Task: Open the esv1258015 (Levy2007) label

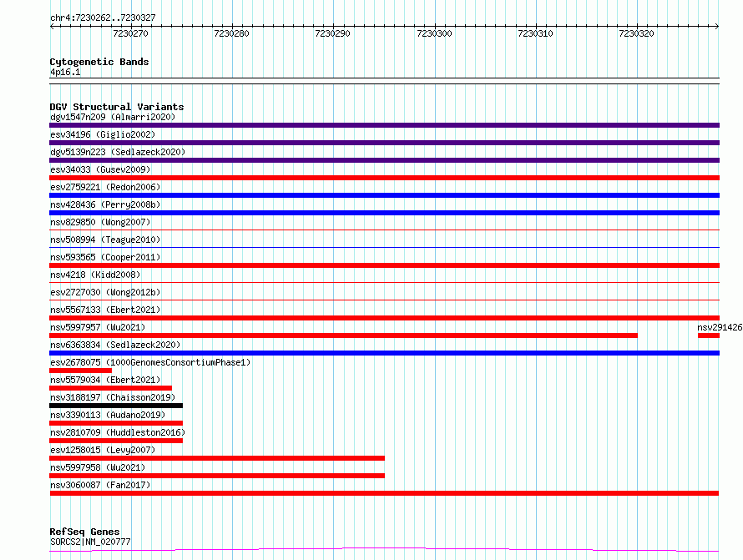Action: pos(103,450)
